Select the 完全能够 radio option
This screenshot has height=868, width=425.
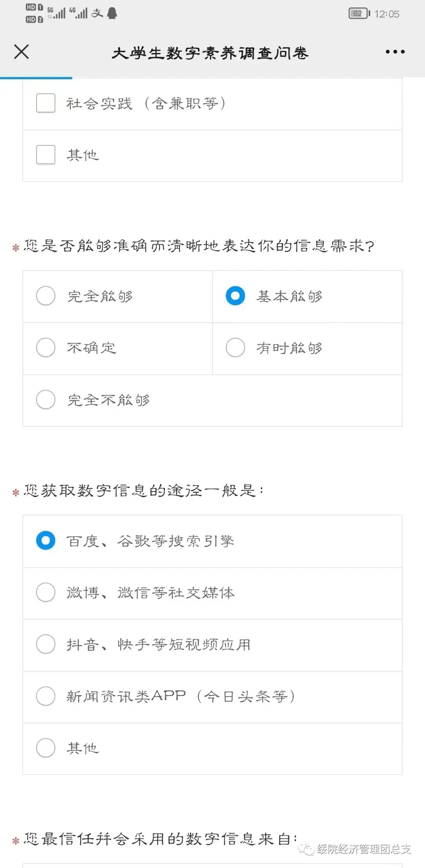point(46,296)
